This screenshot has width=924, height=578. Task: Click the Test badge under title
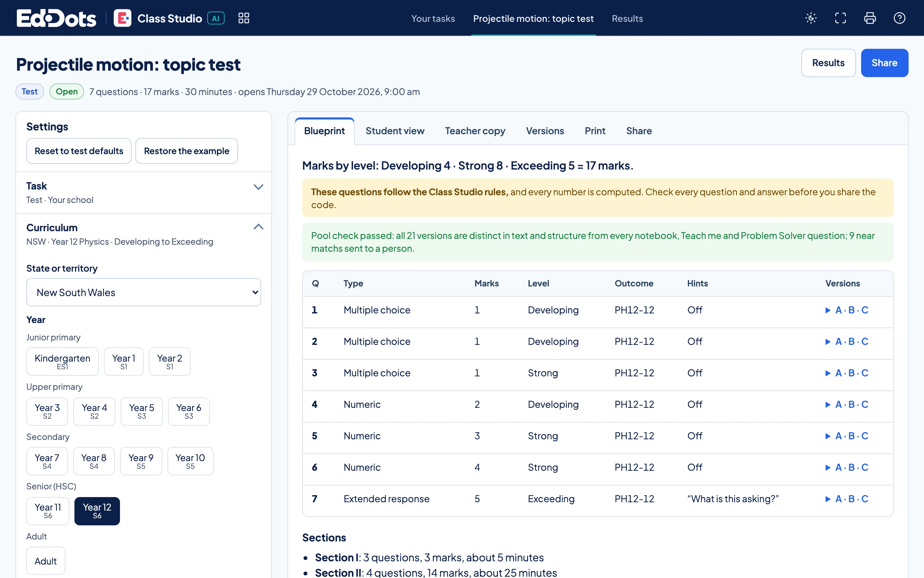tap(30, 92)
